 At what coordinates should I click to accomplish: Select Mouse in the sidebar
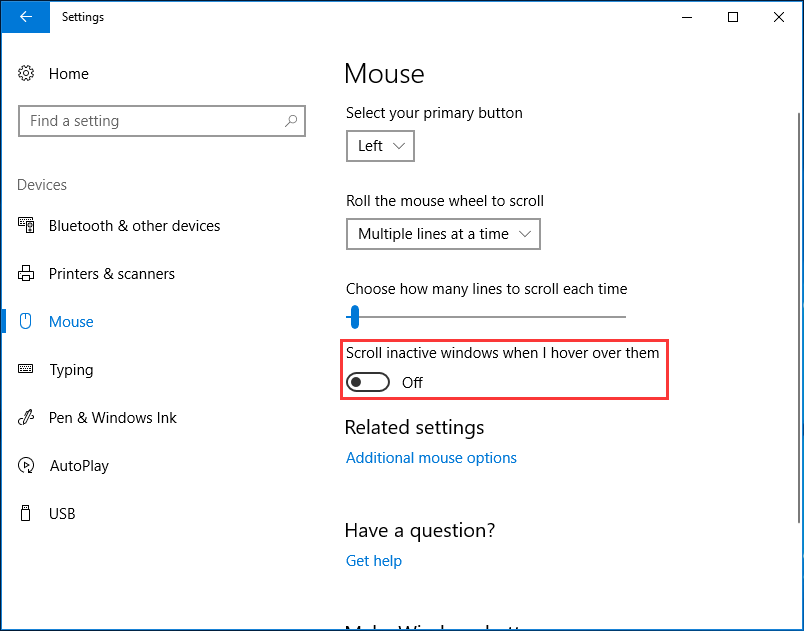71,322
